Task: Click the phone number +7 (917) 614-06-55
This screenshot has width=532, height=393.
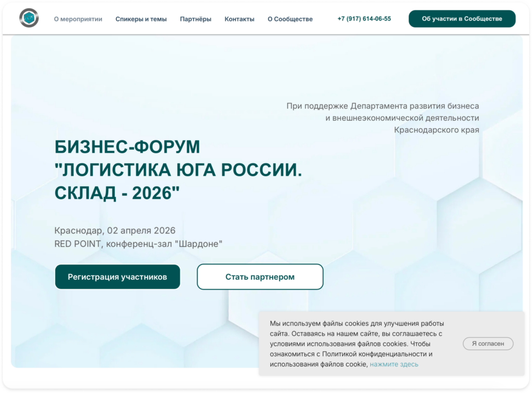Action: click(x=364, y=19)
